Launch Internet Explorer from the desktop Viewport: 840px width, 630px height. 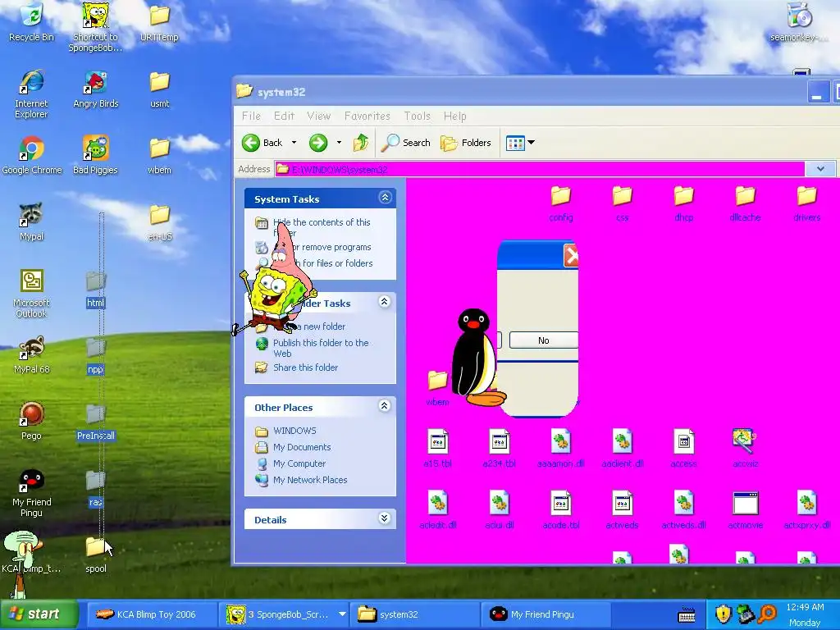click(32, 94)
